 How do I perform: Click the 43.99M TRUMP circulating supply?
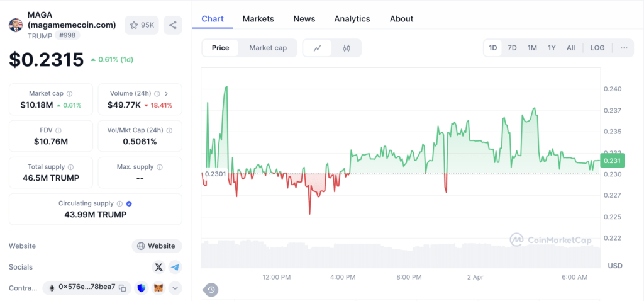click(96, 215)
